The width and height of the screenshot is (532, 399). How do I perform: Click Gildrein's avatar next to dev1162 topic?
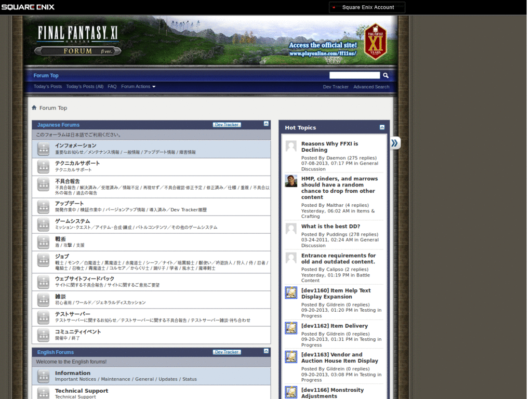291,328
